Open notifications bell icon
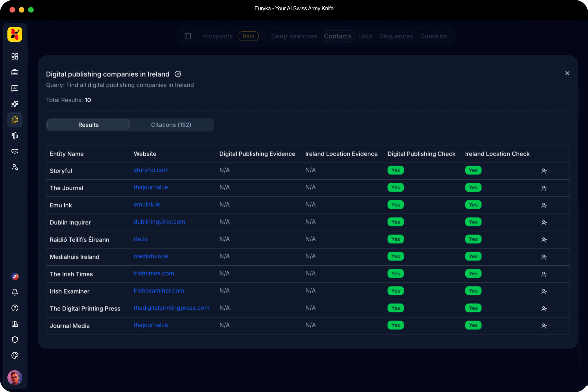Viewport: 588px width, 392px height. [15, 292]
